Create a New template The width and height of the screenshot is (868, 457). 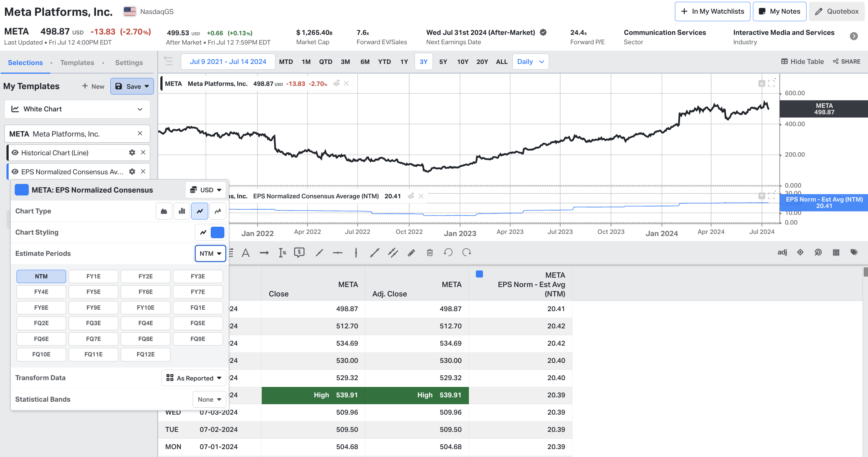(93, 86)
